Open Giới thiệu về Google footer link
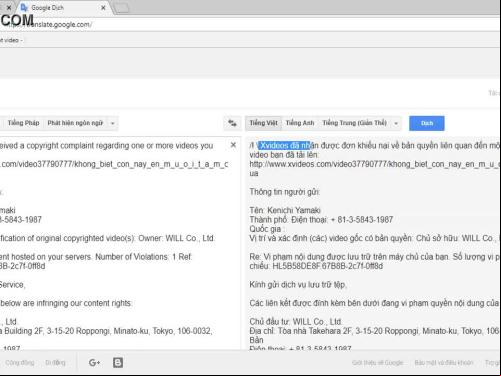This screenshot has height=376, width=501. pos(377,363)
